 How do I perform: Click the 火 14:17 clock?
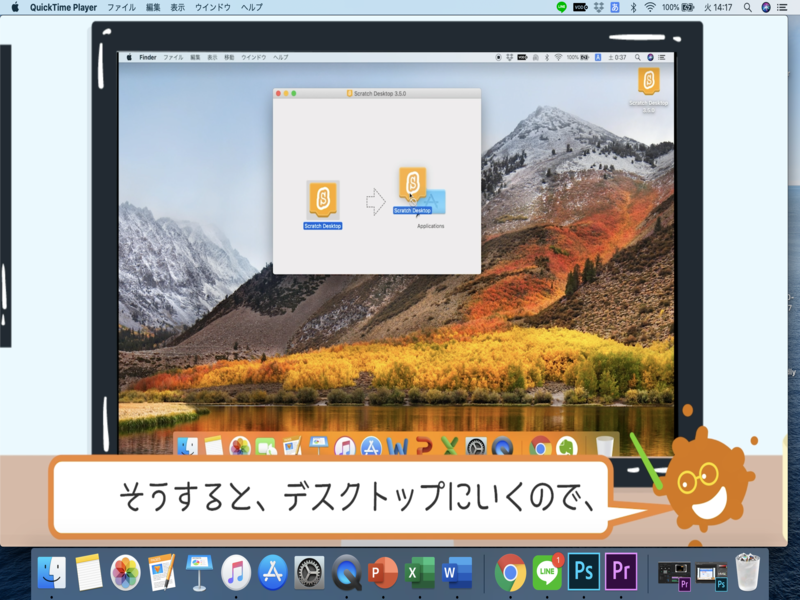718,7
